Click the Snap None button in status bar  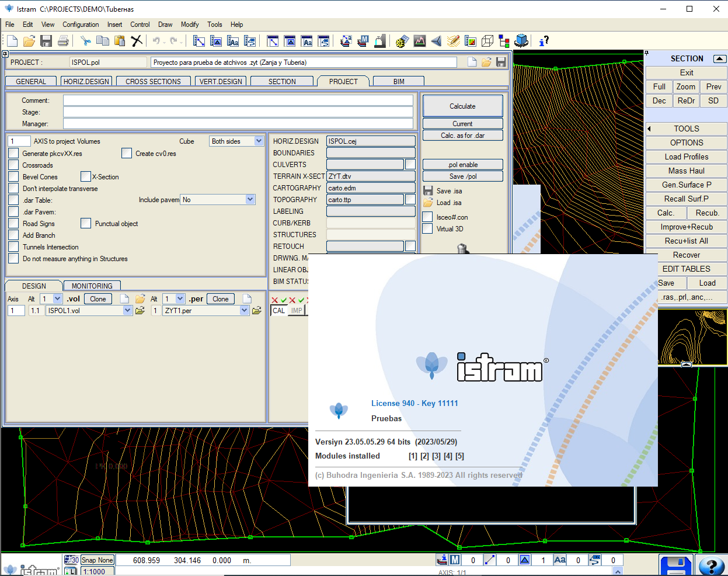coord(97,560)
